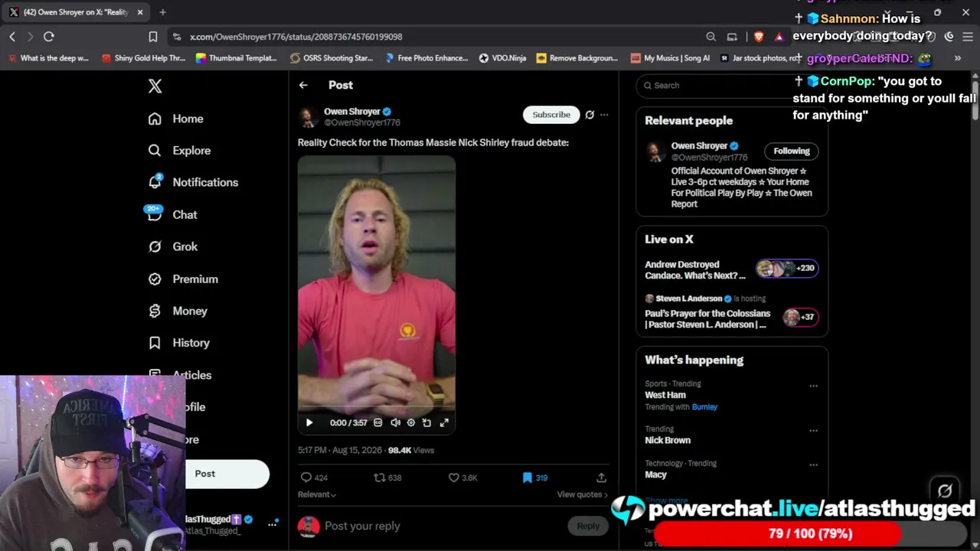The width and height of the screenshot is (980, 551).
Task: Open the 'OSRS Shooting Star' bookmark
Action: 331,58
